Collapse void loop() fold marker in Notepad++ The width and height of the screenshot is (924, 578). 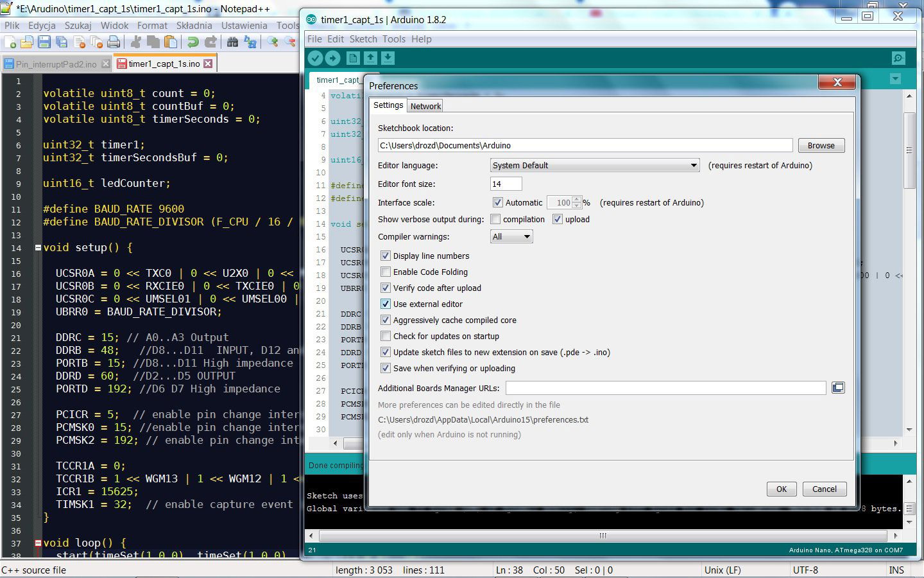tap(38, 543)
